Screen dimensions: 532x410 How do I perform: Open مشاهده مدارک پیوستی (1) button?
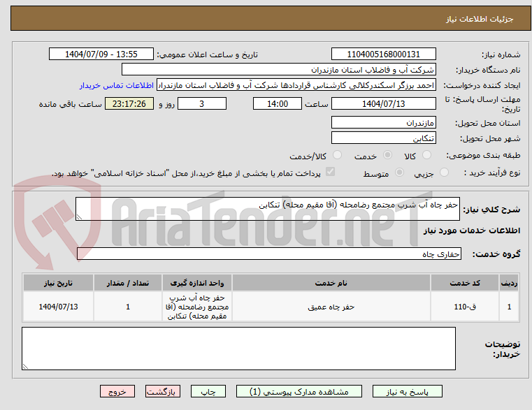[x=299, y=392]
